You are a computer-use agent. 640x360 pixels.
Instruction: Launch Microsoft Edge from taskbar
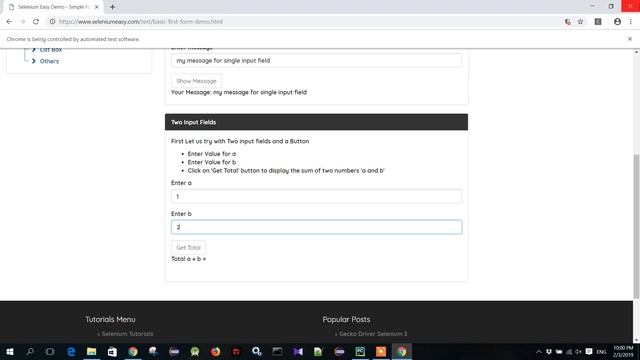click(71, 351)
